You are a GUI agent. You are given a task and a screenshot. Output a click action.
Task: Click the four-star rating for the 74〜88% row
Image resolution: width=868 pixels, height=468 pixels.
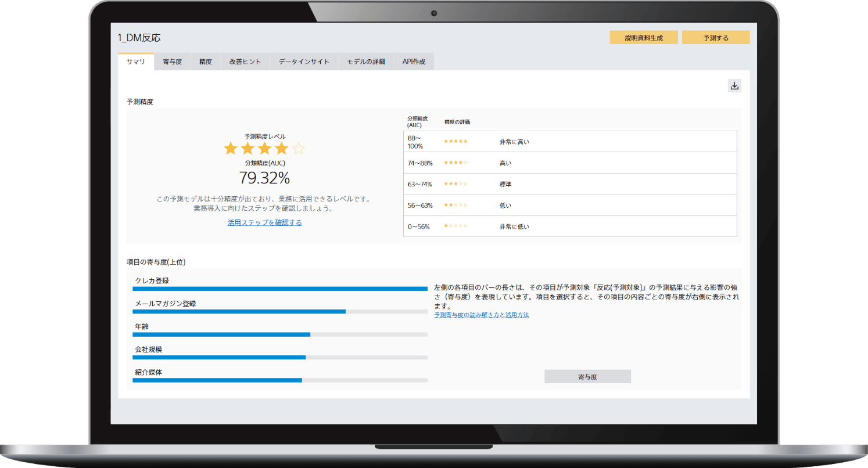[455, 162]
